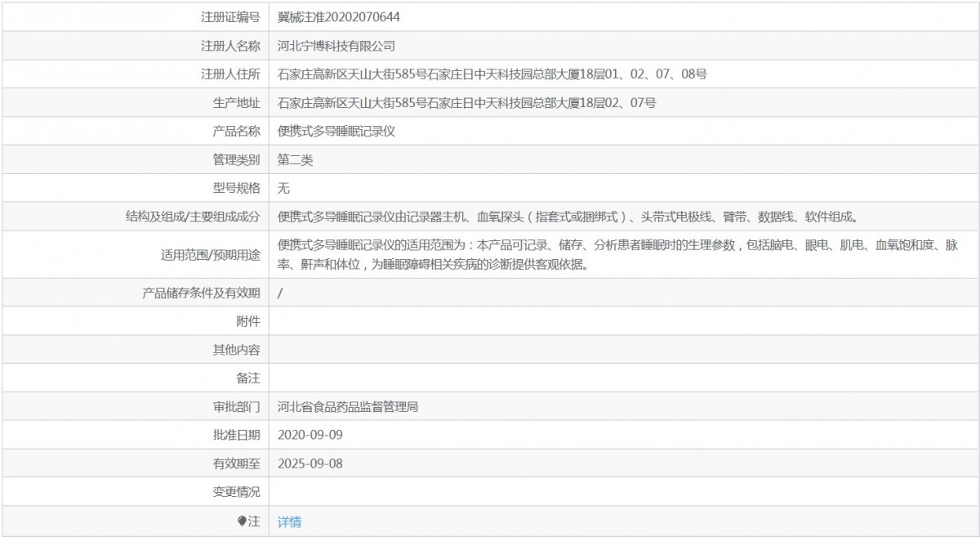Open the 详情 link in the 注 row

click(x=289, y=521)
